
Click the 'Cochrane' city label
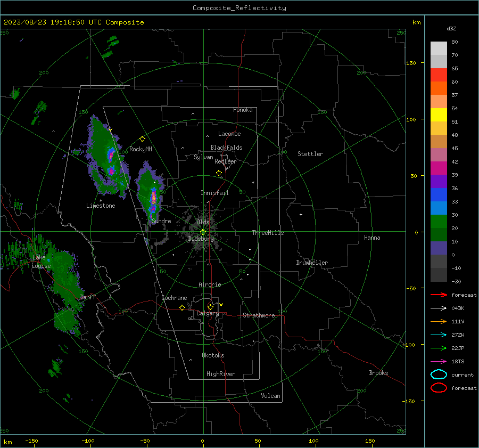[x=174, y=298]
